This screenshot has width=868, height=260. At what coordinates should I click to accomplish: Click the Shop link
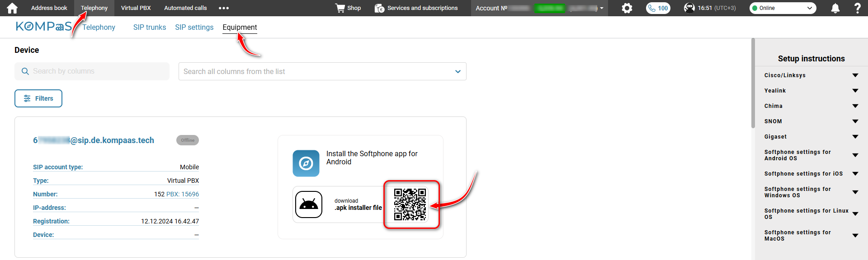[354, 8]
